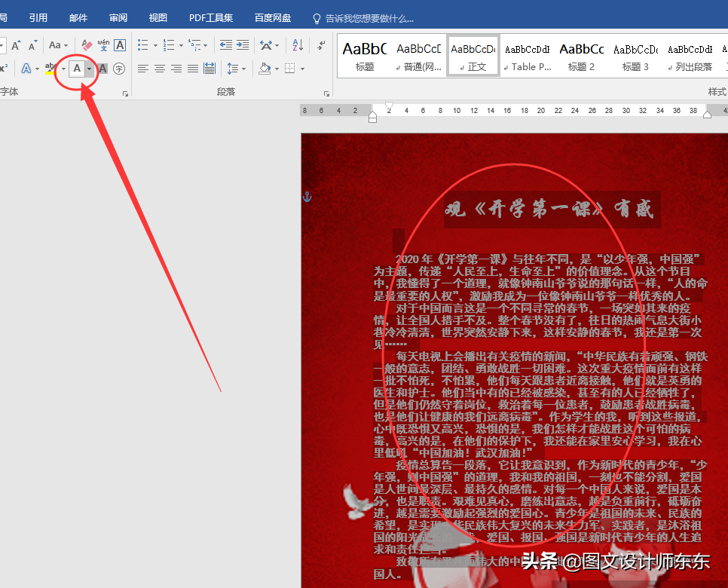Align text right
728x588 pixels.
176,69
